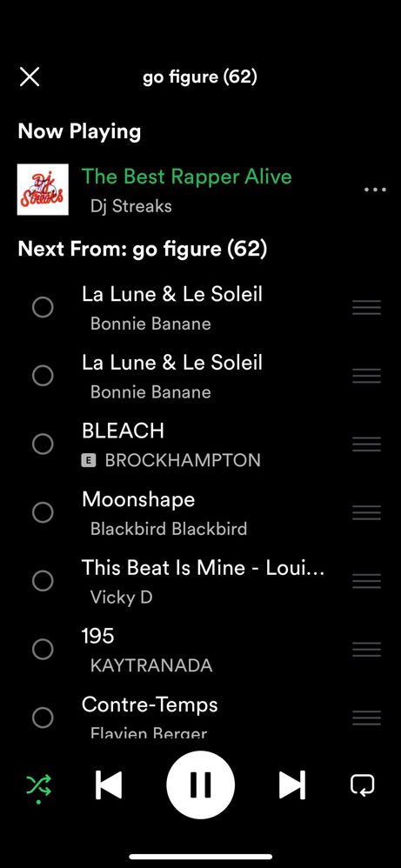Toggle the green shuffle icon
Image resolution: width=401 pixels, height=868 pixels.
[x=38, y=785]
